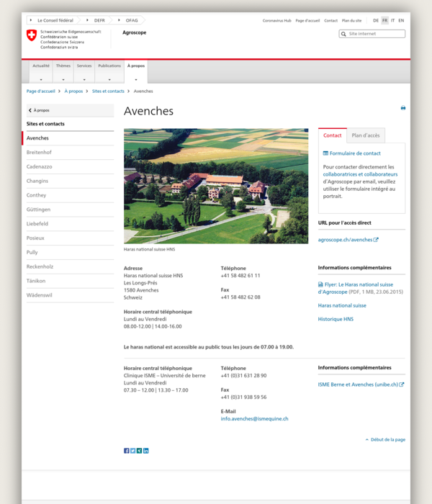Select Tänikon in sidebar
This screenshot has height=504, width=432.
70,281
